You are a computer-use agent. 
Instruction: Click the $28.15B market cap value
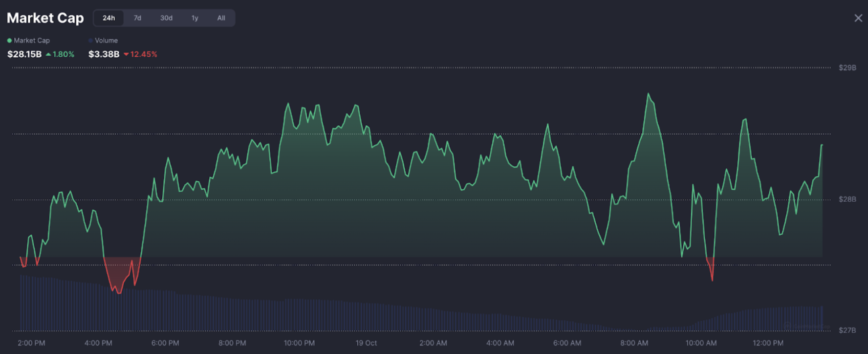click(x=24, y=54)
